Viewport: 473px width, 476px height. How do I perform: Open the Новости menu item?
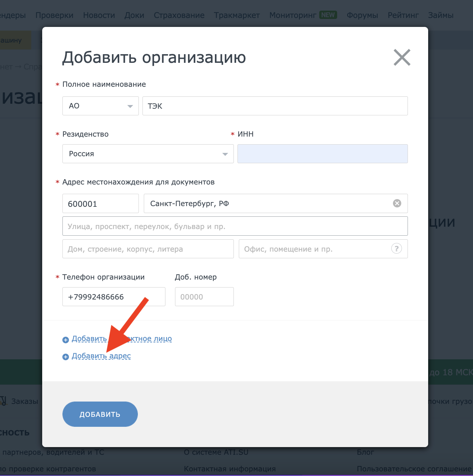(x=99, y=15)
